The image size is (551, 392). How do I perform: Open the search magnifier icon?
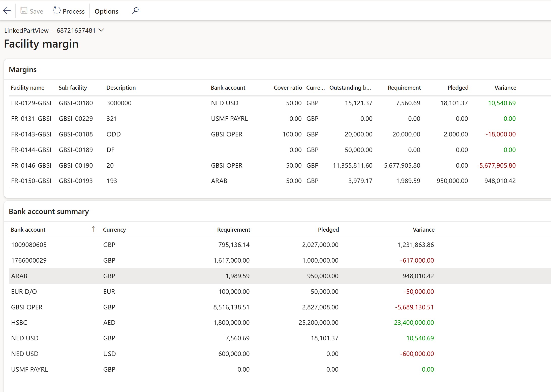[135, 11]
